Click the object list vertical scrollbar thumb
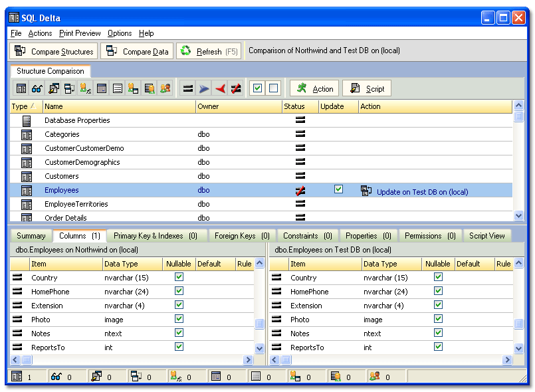 tap(518, 117)
